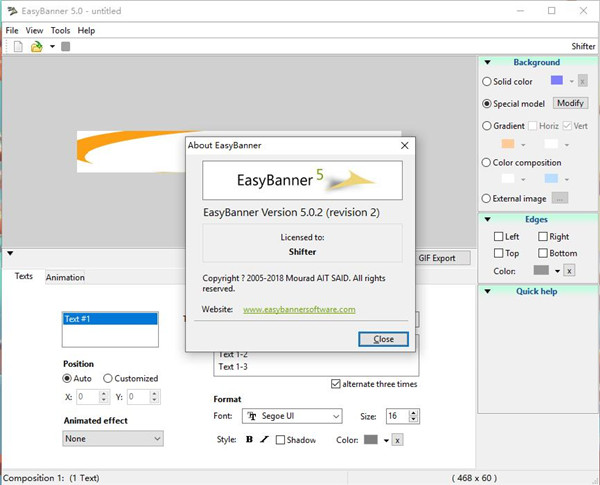
Task: Open the Animated effect None dropdown
Action: pyautogui.click(x=113, y=439)
